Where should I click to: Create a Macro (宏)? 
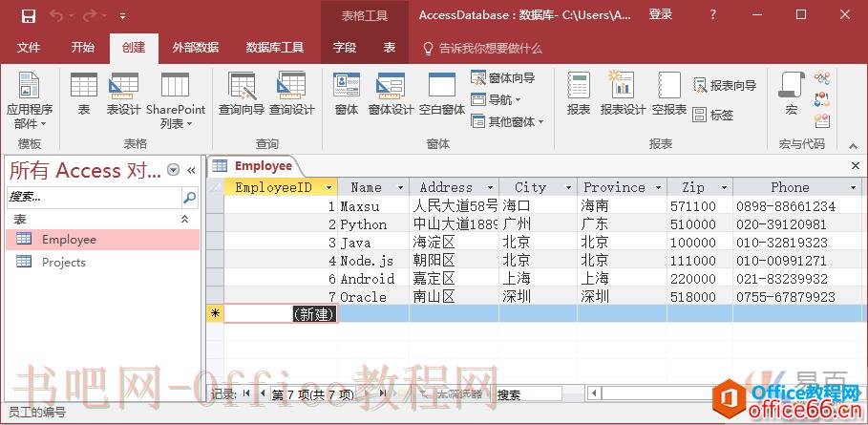[x=792, y=95]
